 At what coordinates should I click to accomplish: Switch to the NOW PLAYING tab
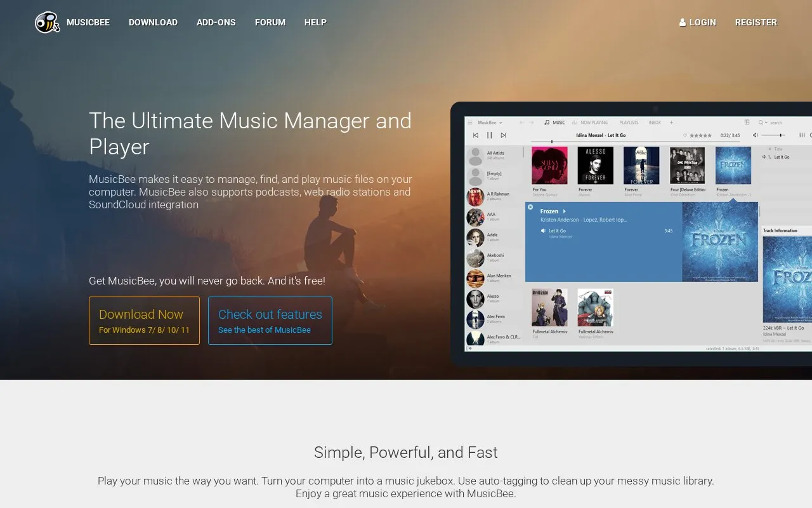(x=590, y=123)
